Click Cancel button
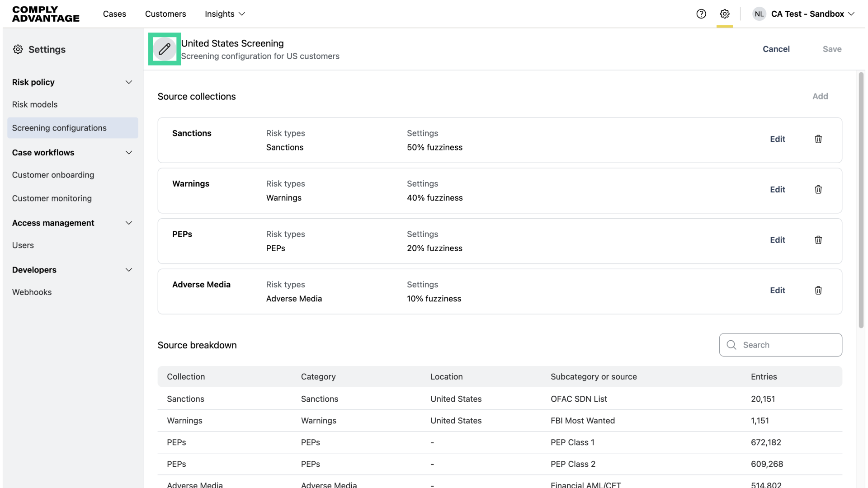Screen dimensions: 868x488 [776, 49]
